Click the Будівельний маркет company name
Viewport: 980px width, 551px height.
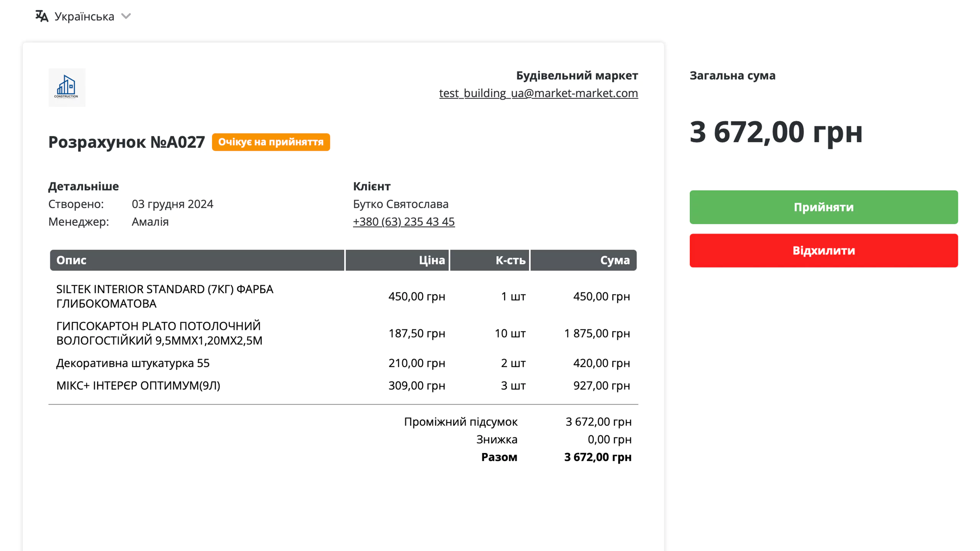[x=577, y=75]
